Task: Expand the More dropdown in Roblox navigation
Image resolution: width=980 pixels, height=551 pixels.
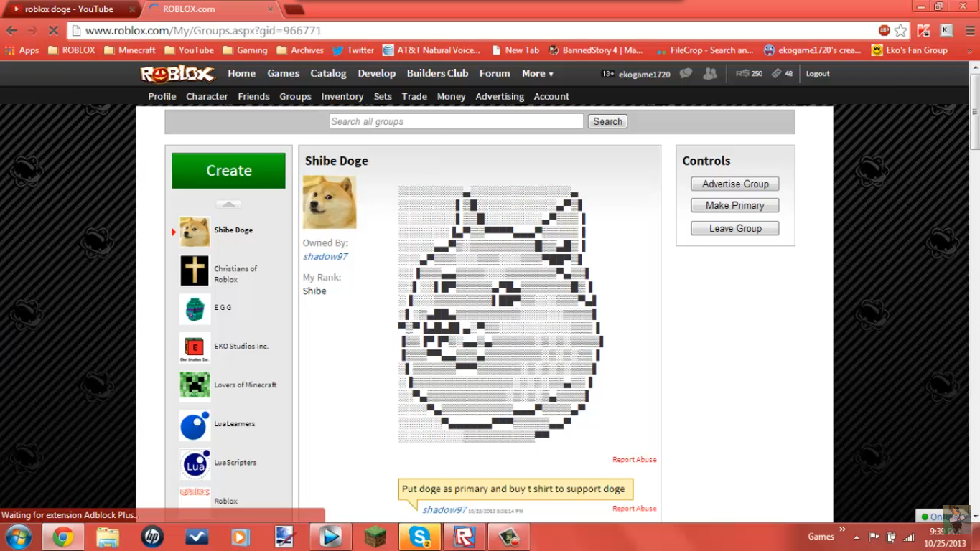Action: [x=537, y=73]
